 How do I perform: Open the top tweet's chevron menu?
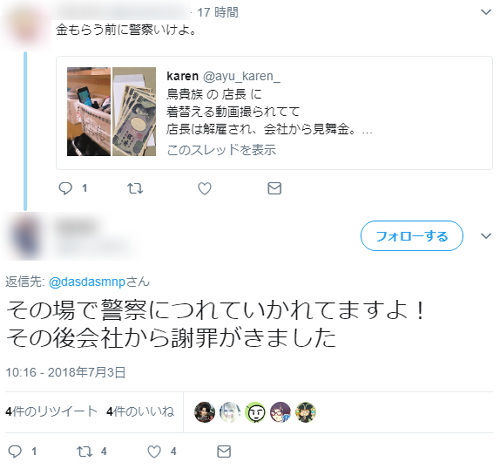click(x=486, y=12)
